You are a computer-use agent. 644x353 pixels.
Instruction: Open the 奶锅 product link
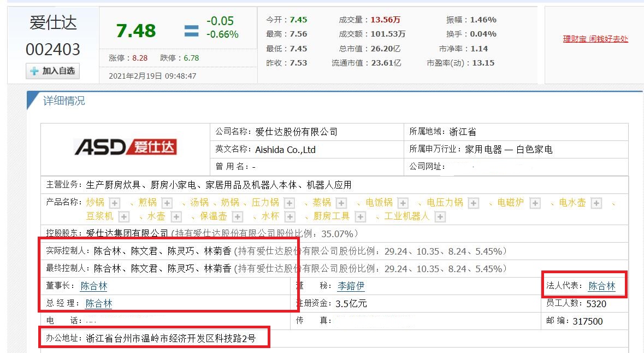pyautogui.click(x=229, y=203)
